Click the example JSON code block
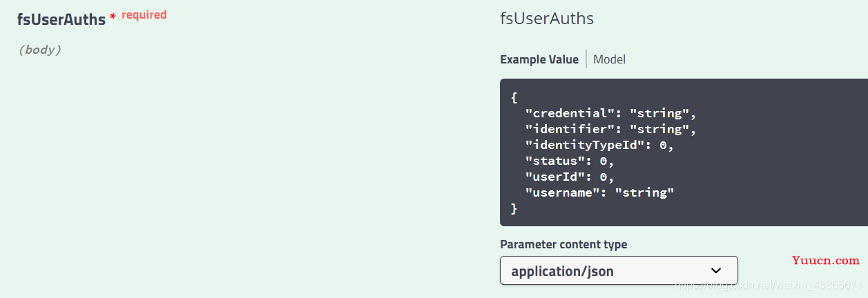The width and height of the screenshot is (868, 298). pyautogui.click(x=684, y=152)
